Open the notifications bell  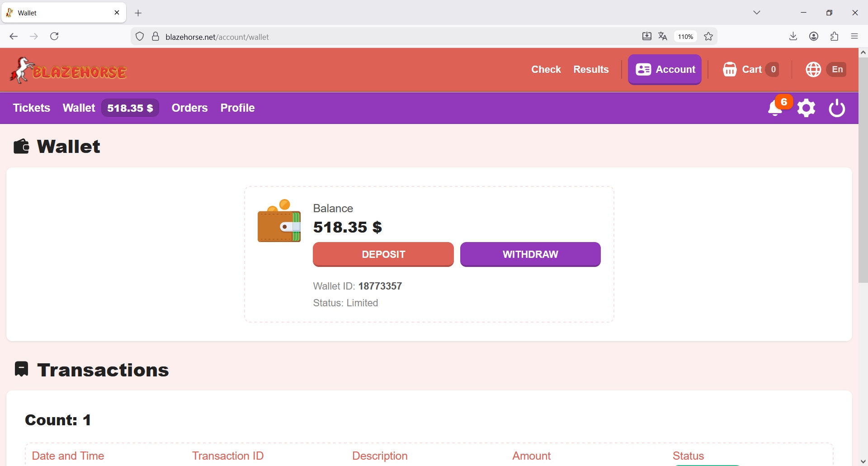tap(776, 109)
